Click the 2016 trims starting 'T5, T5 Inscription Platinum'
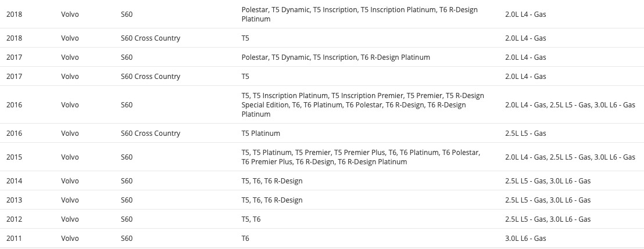This screenshot has height=249, width=644. click(362, 105)
